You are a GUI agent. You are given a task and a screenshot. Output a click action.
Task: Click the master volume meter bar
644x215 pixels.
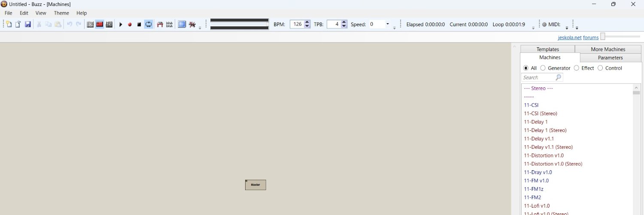[240, 24]
